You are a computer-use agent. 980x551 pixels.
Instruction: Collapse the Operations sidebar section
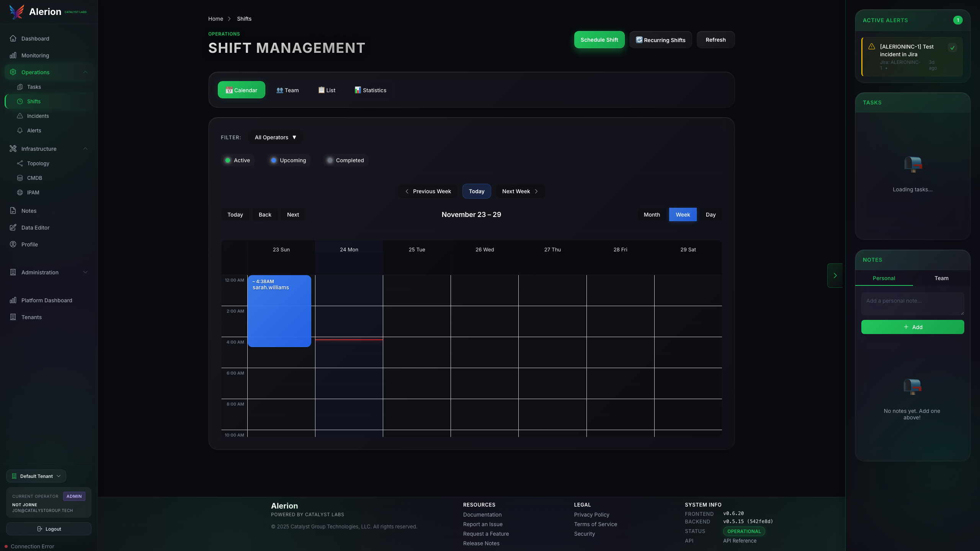pyautogui.click(x=85, y=72)
